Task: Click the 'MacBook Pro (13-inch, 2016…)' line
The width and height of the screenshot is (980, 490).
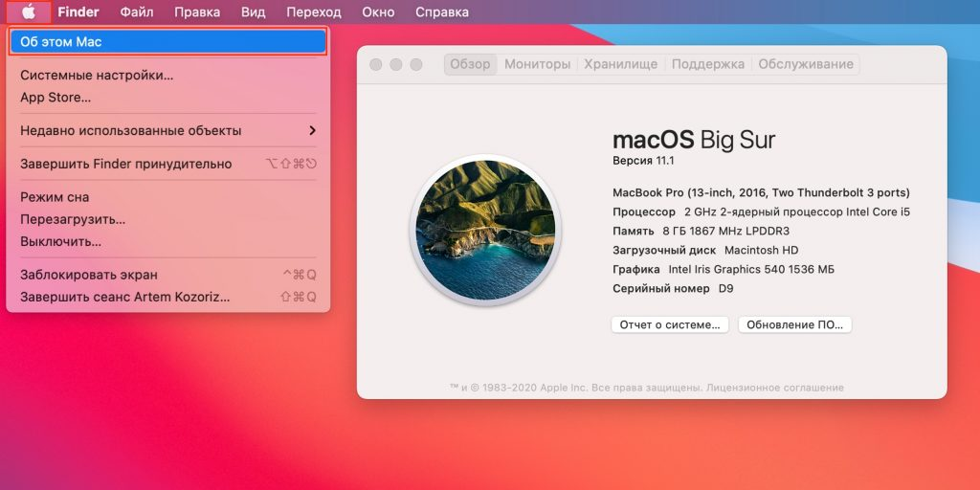Action: click(x=761, y=192)
